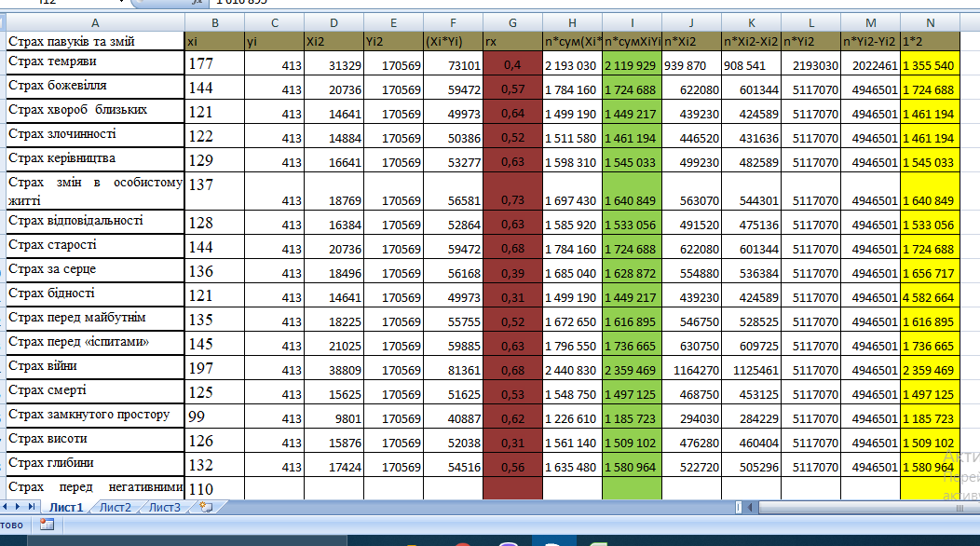Click the 'Страх божевілля' cell
This screenshot has height=546, width=980.
pos(95,87)
